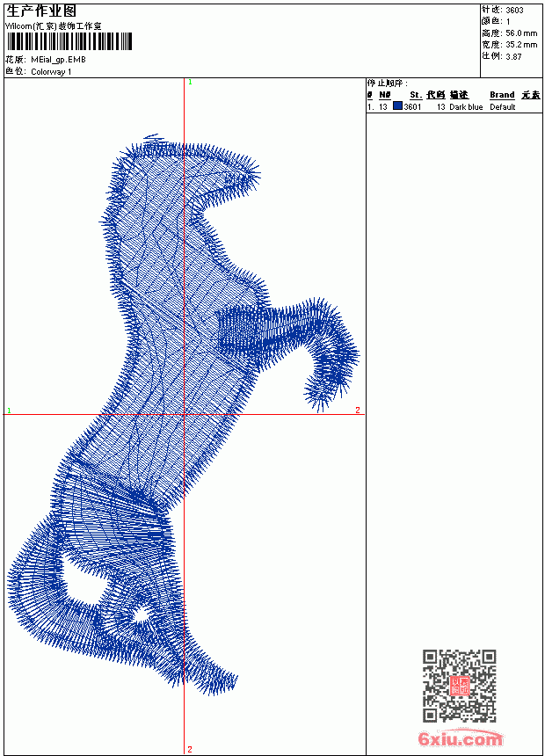545x756 pixels.
Task: Click the QR code graphic
Action: click(460, 686)
